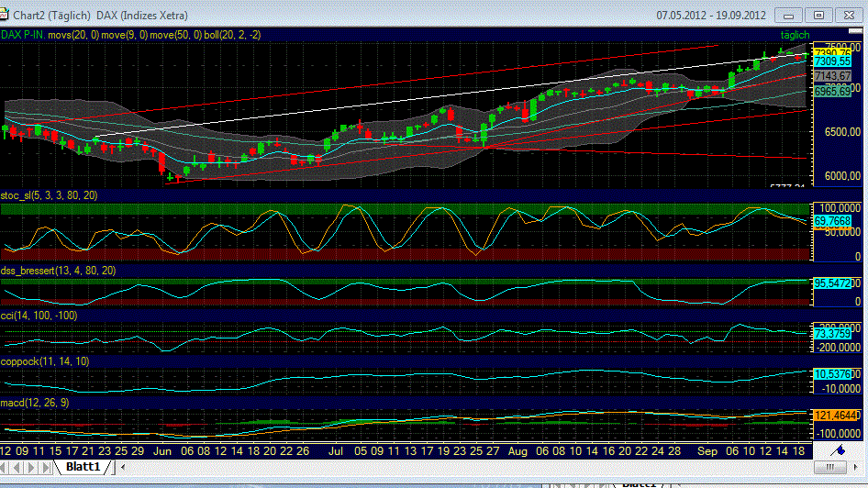Go to the next sheet with the tab arrow
This screenshot has height=488, width=868.
31,468
